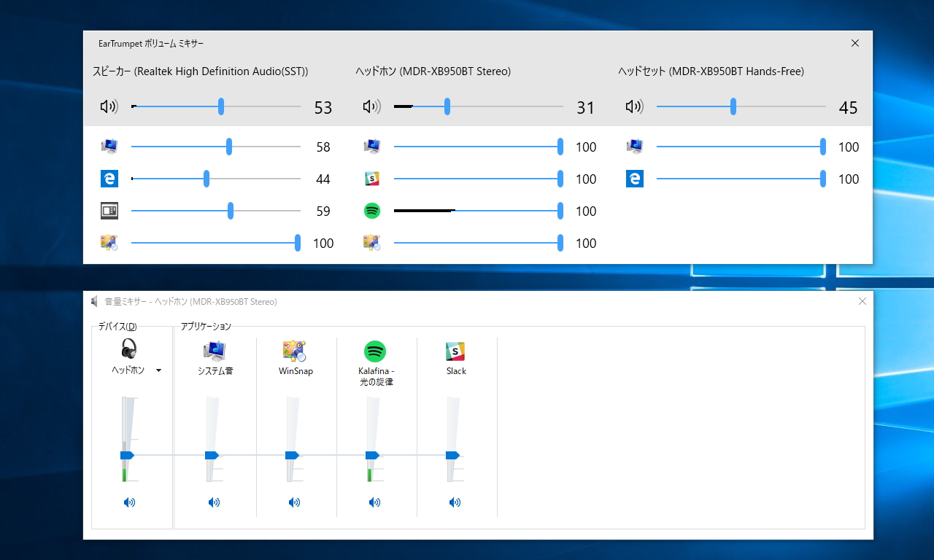Screen dimensions: 934x560
Task: Click the スピーカー Edge volume slider at 44
Action: (216, 179)
